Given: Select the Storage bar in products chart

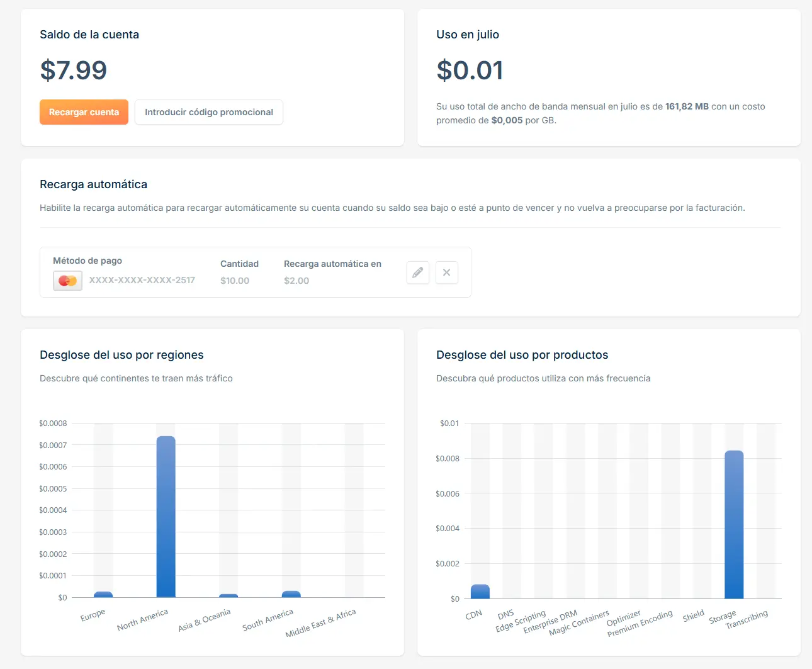Looking at the screenshot, I should [734, 524].
